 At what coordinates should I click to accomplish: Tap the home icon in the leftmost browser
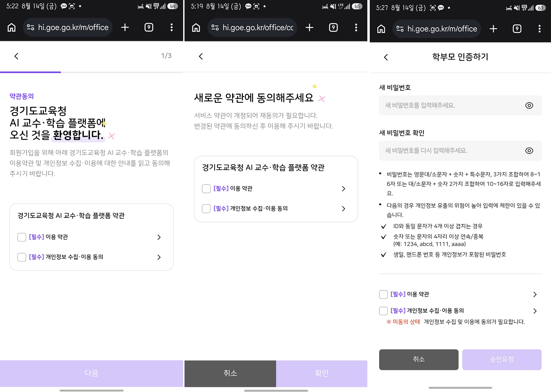click(12, 27)
